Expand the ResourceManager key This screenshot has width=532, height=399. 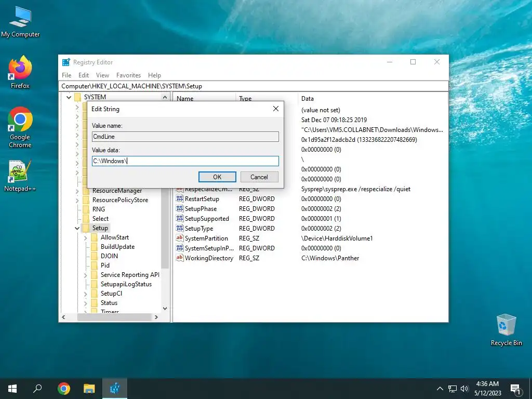[x=77, y=191]
